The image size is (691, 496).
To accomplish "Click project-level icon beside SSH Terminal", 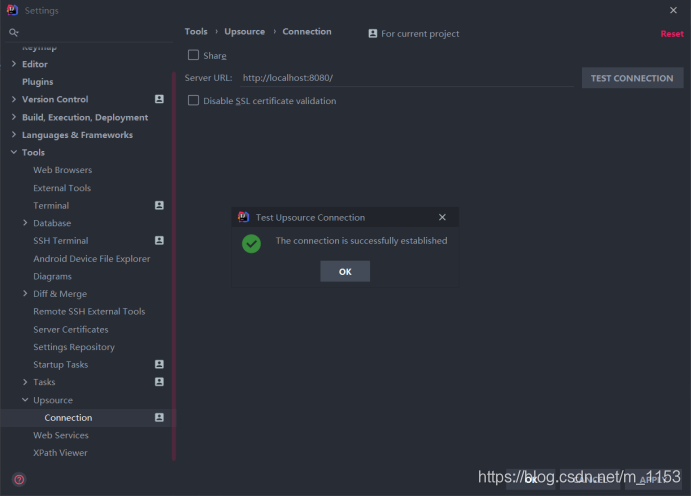I will [160, 240].
